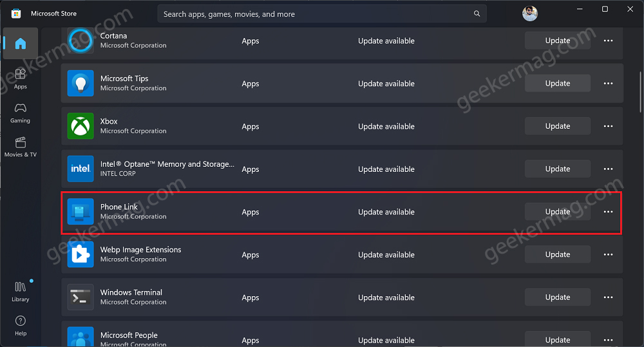Update Intel Optane Memory and Storage
This screenshot has height=347, width=644.
pos(558,169)
